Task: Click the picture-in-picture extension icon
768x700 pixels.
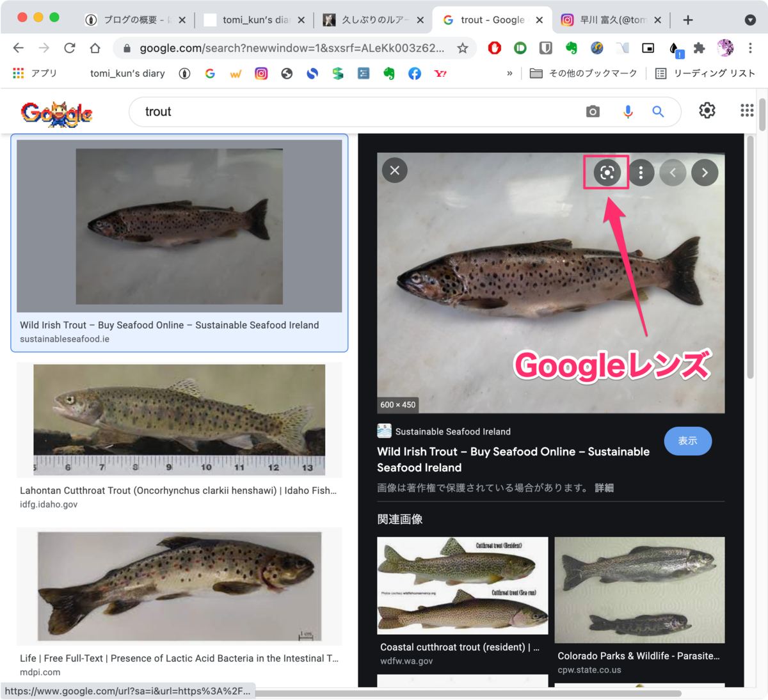Action: click(x=648, y=48)
